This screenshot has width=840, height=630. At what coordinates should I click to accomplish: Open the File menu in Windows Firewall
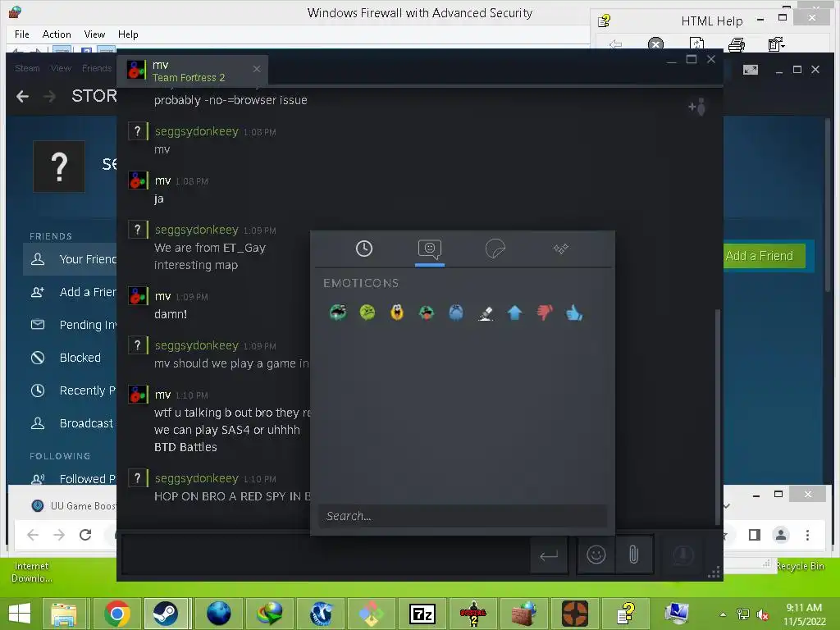click(x=22, y=34)
